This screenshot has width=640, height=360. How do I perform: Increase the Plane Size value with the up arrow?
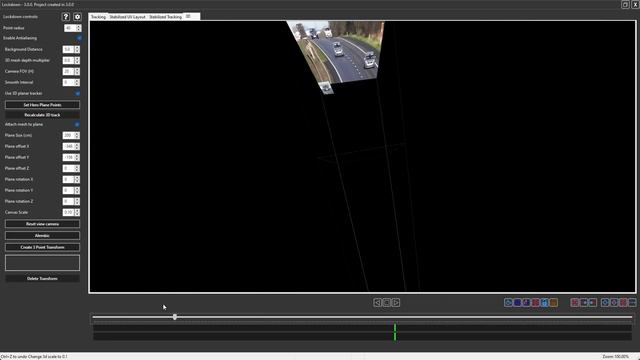coord(77,133)
